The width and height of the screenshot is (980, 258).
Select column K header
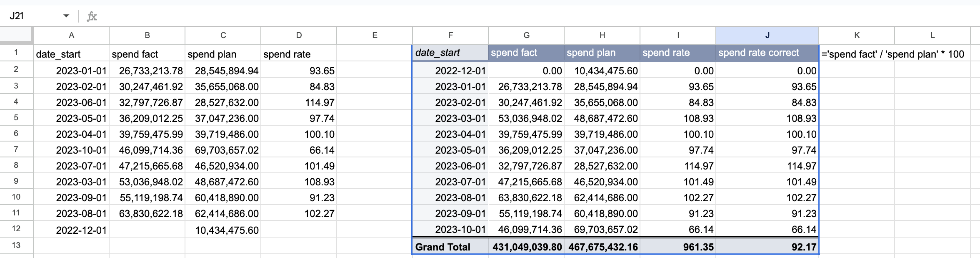(857, 35)
